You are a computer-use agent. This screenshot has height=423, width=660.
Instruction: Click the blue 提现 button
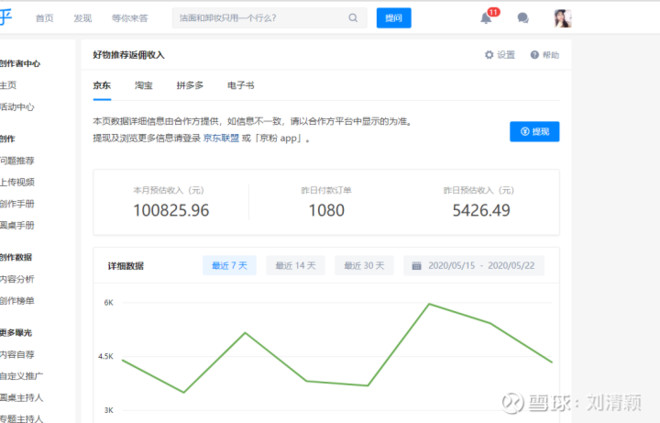click(x=534, y=131)
